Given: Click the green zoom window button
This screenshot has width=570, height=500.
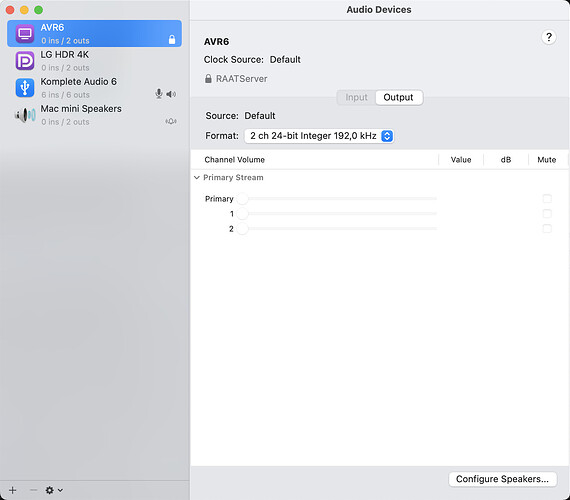Looking at the screenshot, I should click(39, 10).
